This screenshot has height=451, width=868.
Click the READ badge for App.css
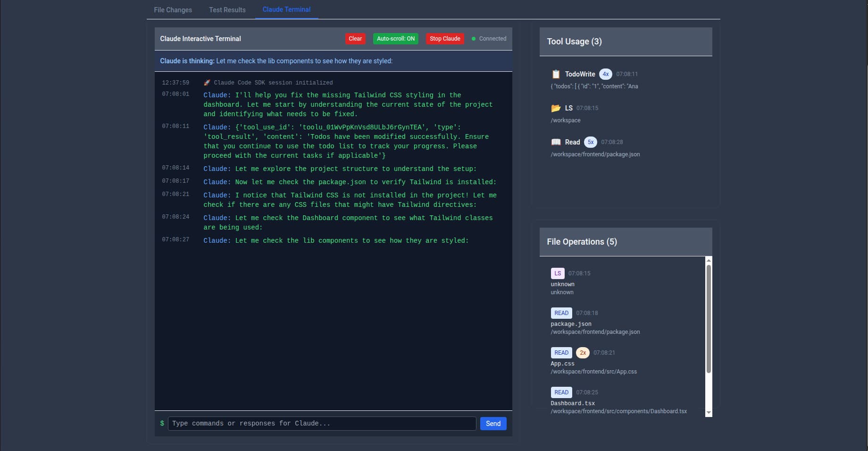pos(561,353)
